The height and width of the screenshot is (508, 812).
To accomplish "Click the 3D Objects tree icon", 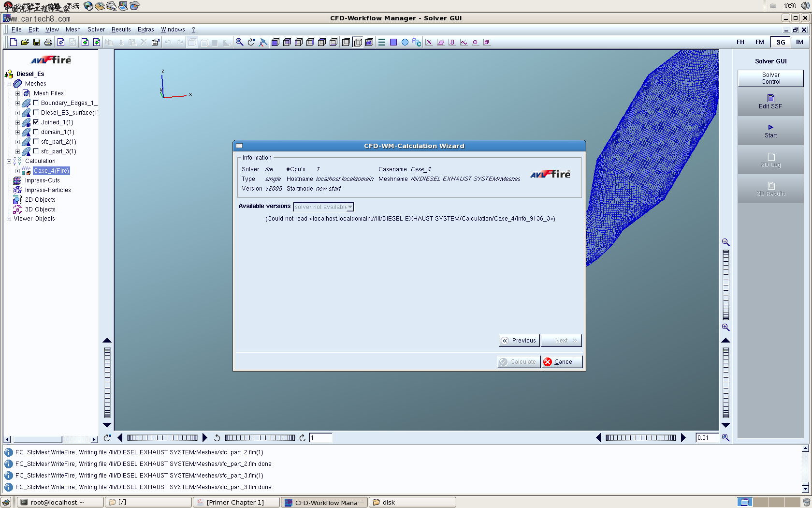I will click(17, 209).
